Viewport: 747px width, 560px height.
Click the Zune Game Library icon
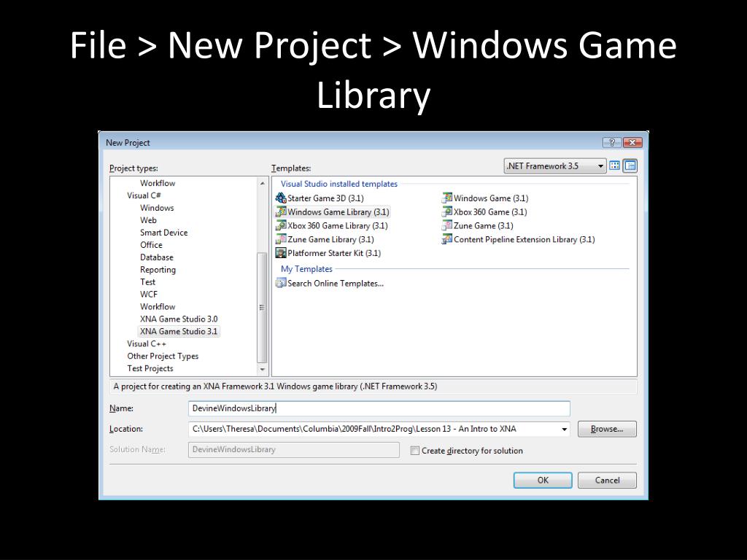click(281, 239)
